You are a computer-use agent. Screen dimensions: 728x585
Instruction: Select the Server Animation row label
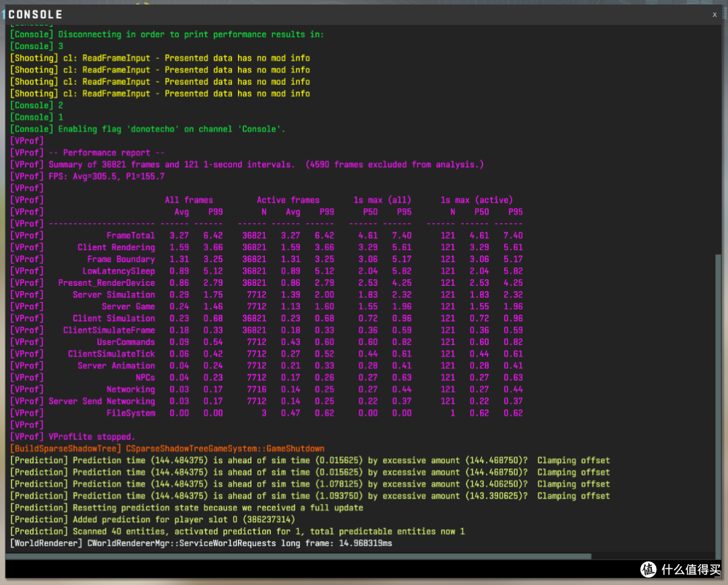point(116,366)
